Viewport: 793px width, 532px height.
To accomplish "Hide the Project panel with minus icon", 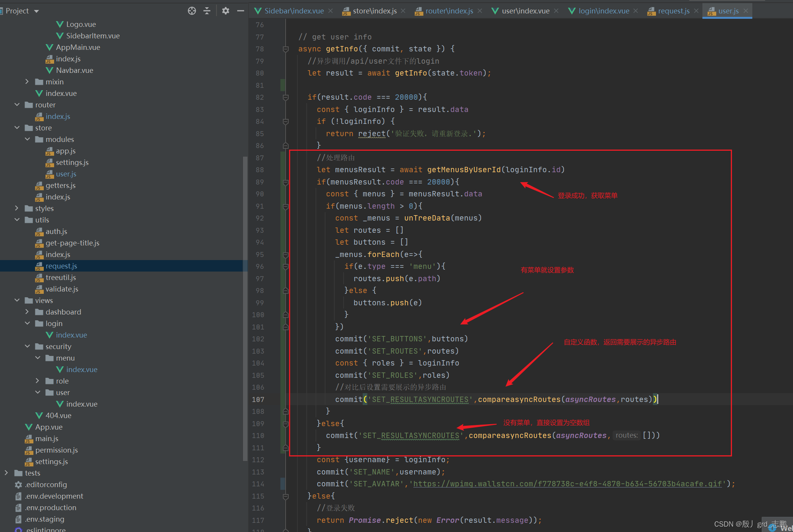I will pos(241,11).
